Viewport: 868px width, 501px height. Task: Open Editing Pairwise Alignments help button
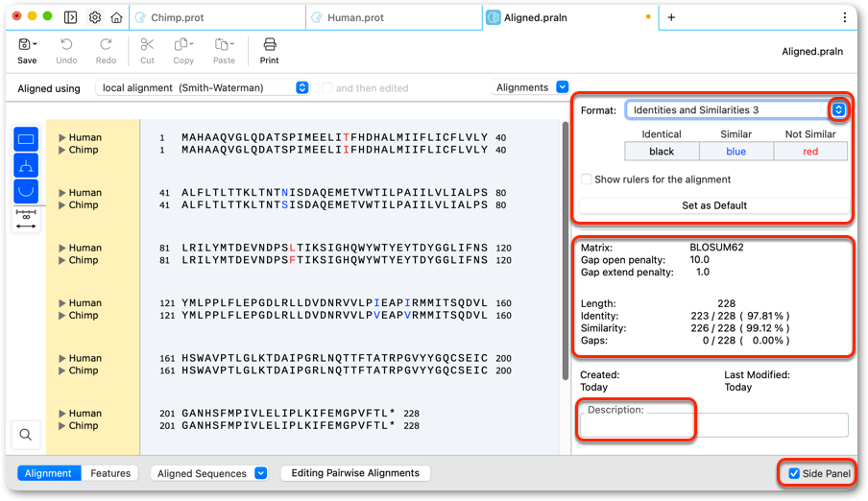355,473
